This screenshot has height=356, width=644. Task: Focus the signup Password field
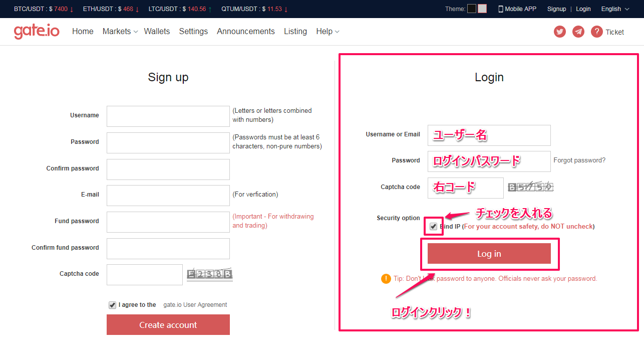[x=168, y=143]
